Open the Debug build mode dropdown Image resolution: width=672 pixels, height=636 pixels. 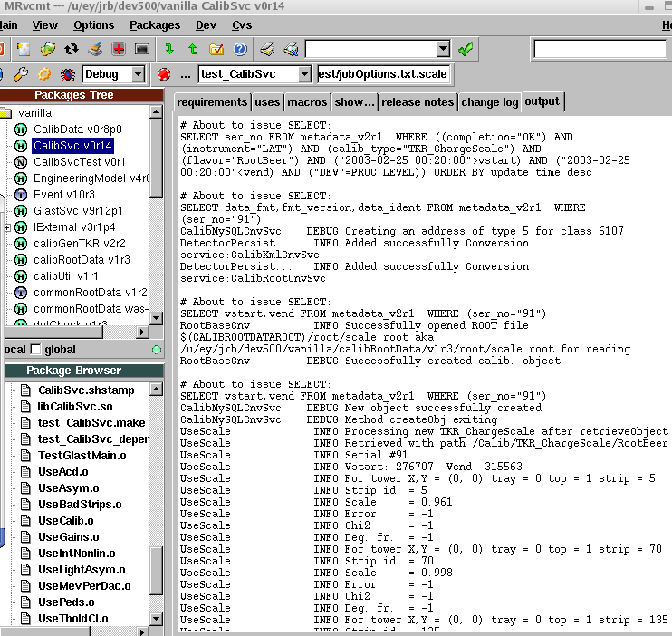pos(138,74)
